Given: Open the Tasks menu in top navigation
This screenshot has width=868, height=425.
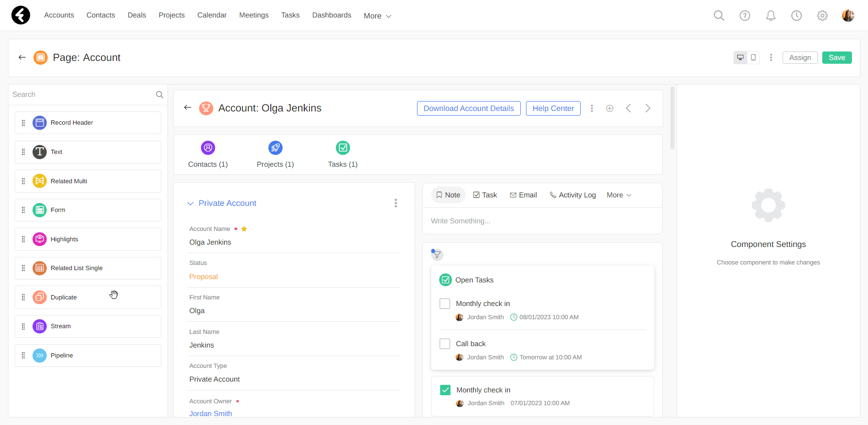Looking at the screenshot, I should point(291,15).
